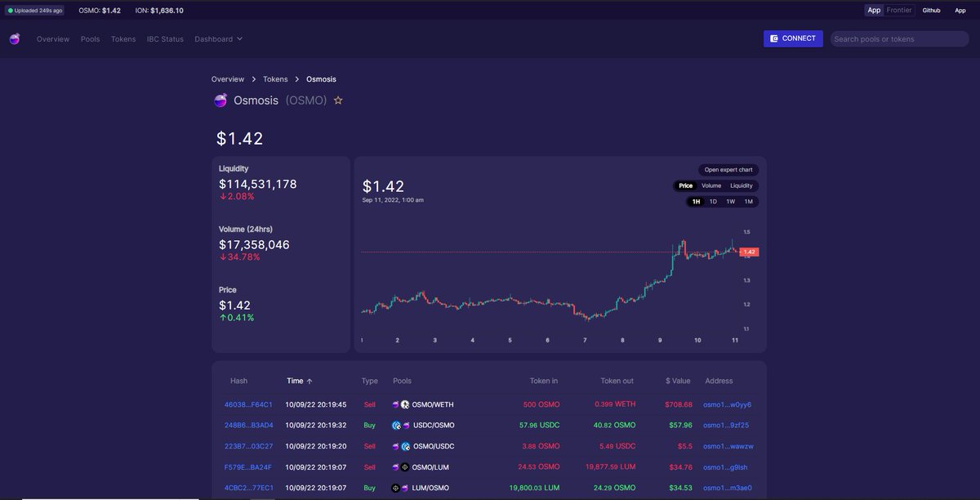This screenshot has width=980, height=500.
Task: Sort table by Hash column header
Action: [238, 381]
